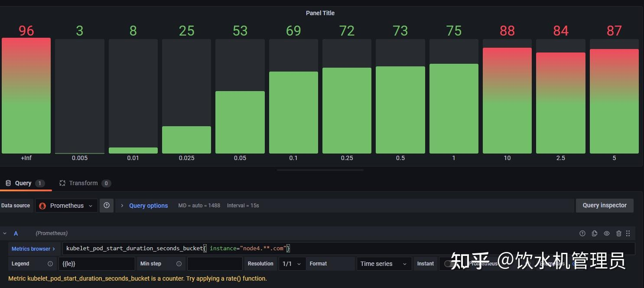Click the value 8 above 0.01 bar
Image resolution: width=644 pixels, height=288 pixels.
133,31
